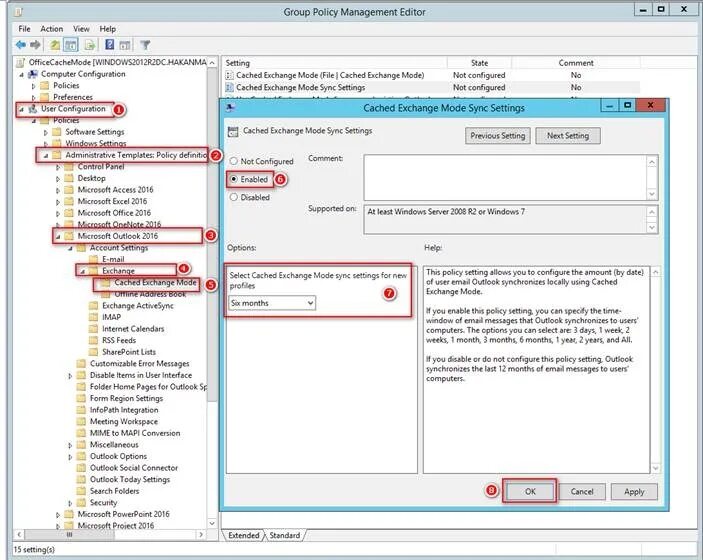Click the OfficeCacheMode policy root icon
Image resolution: width=703 pixels, height=560 pixels.
point(20,62)
